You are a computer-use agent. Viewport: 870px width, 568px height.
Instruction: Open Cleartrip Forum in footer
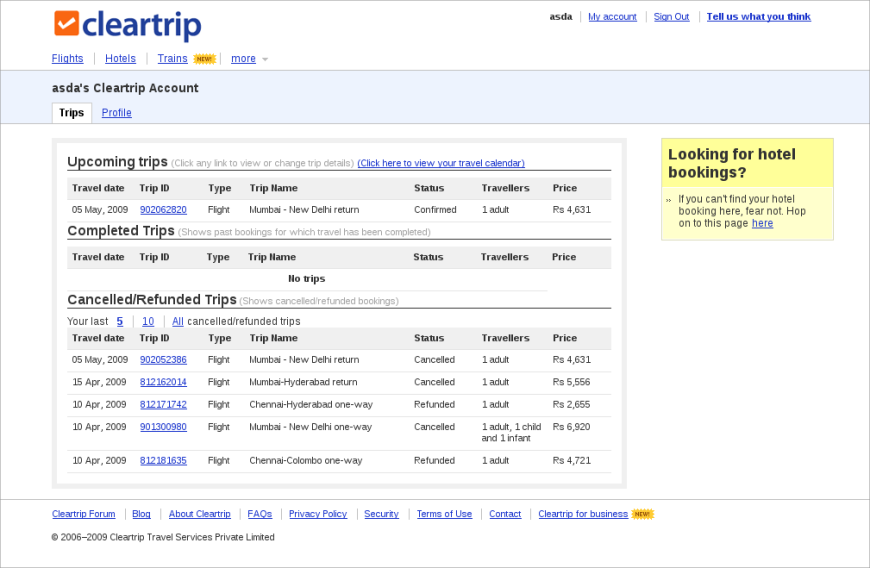coord(84,514)
